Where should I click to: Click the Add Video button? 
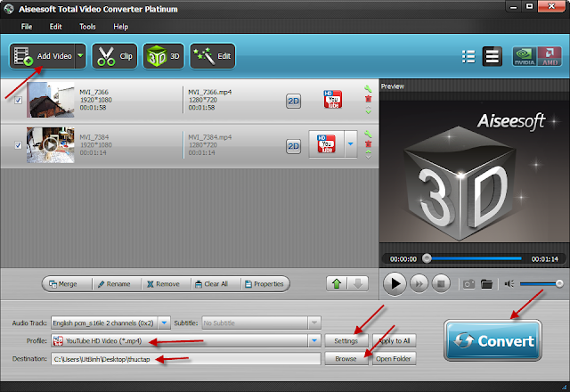click(42, 56)
